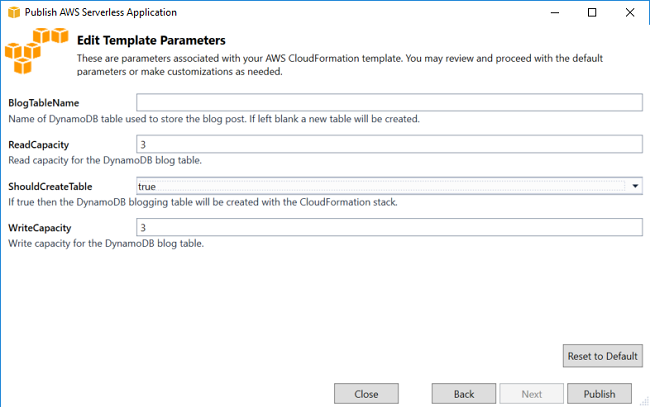650x407 pixels.
Task: Click the BlogTableName parameter label
Action: (44, 103)
